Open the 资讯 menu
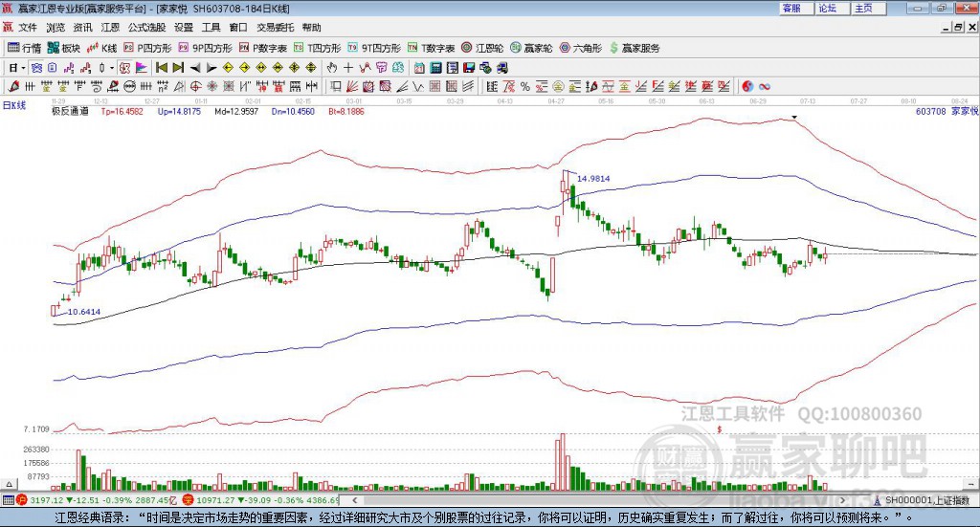Image resolution: width=980 pixels, height=527 pixels. [x=82, y=28]
